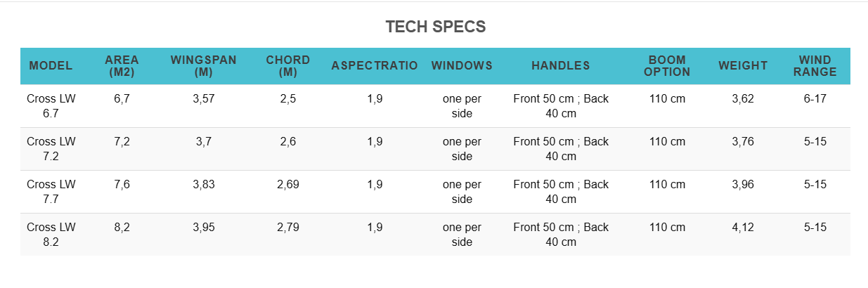Click the TECH SPECS heading
This screenshot has height=288, width=868.
point(435,27)
